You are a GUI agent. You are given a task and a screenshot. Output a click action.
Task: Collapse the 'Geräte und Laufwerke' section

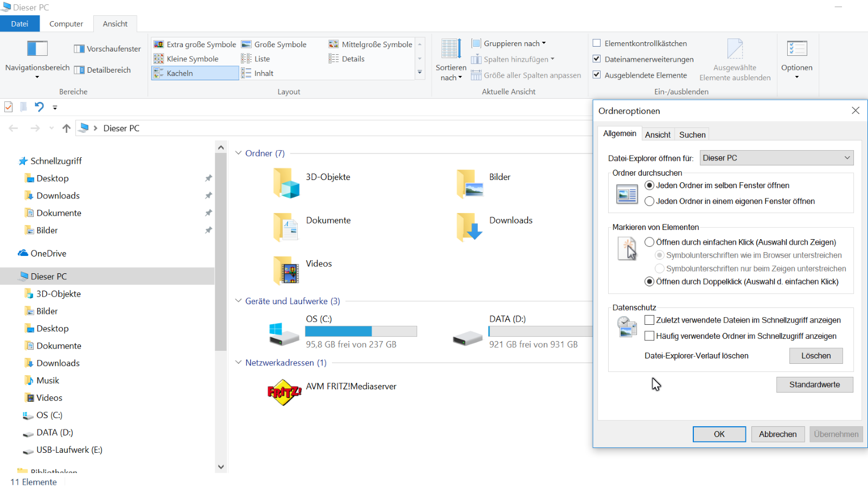click(x=239, y=301)
